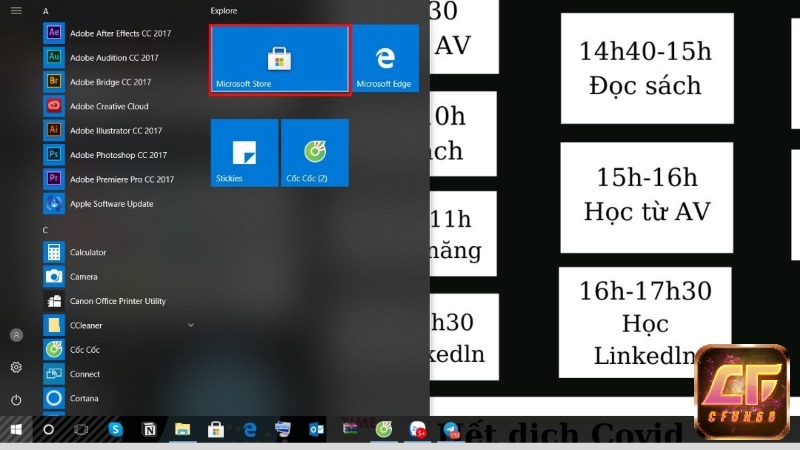The width and height of the screenshot is (800, 450).
Task: Open Settings gear in Start menu
Action: pyautogui.click(x=16, y=367)
